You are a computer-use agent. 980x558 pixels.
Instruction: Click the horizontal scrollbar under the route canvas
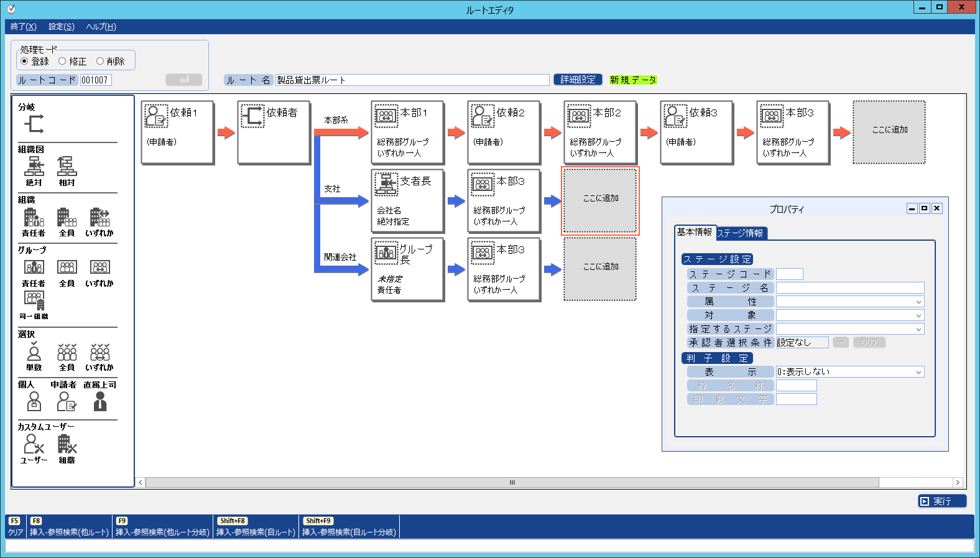(512, 483)
